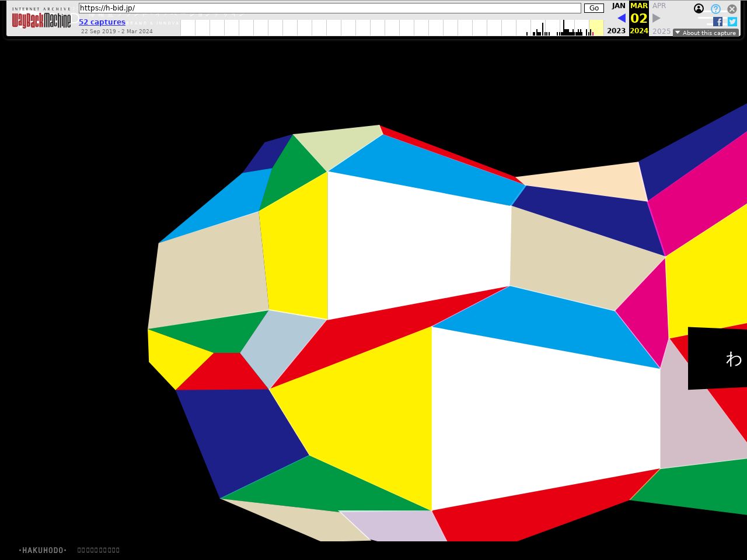Go to the previous capture with blue left arrow
The image size is (747, 560).
622,18
